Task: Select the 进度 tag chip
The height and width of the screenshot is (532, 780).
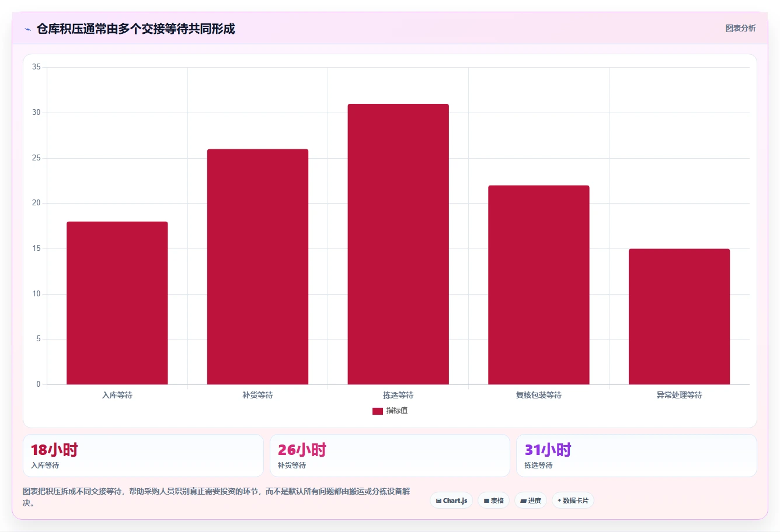Action: (x=531, y=501)
